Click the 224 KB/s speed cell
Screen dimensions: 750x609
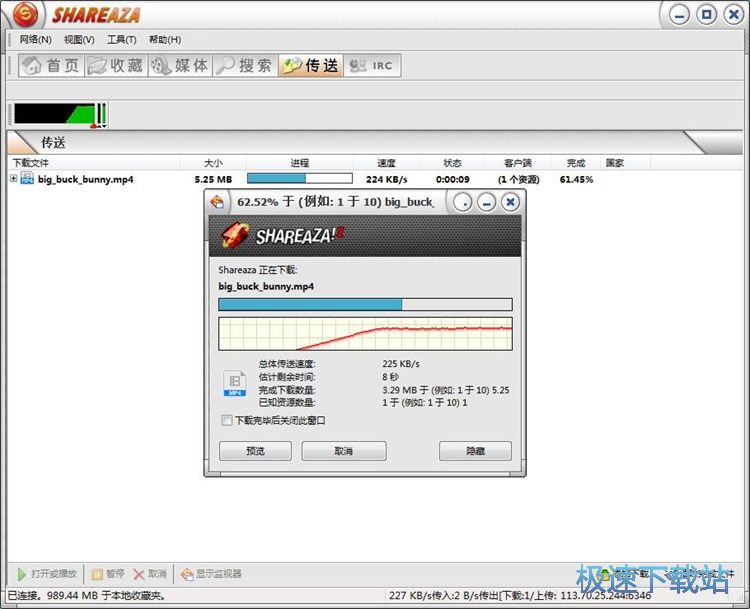(386, 179)
